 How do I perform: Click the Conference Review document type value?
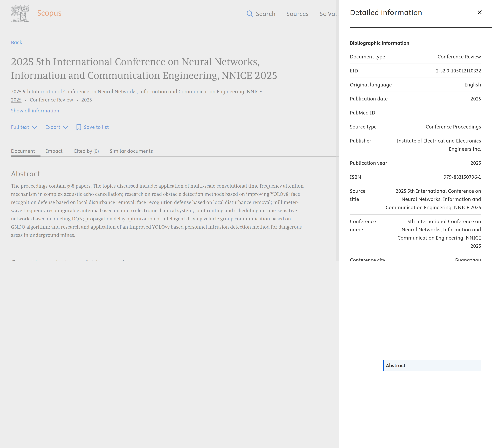point(459,57)
